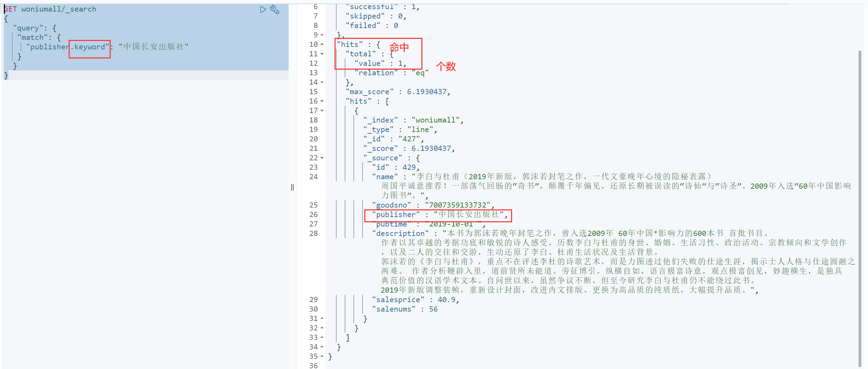This screenshot has height=369, width=868.
Task: Click the panel divider resize handle
Action: (x=292, y=187)
